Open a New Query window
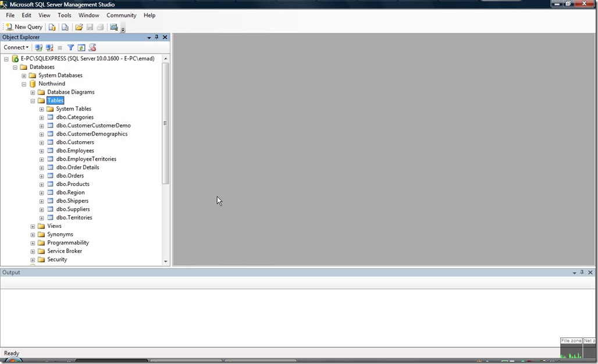This screenshot has width=598, height=364. (24, 27)
